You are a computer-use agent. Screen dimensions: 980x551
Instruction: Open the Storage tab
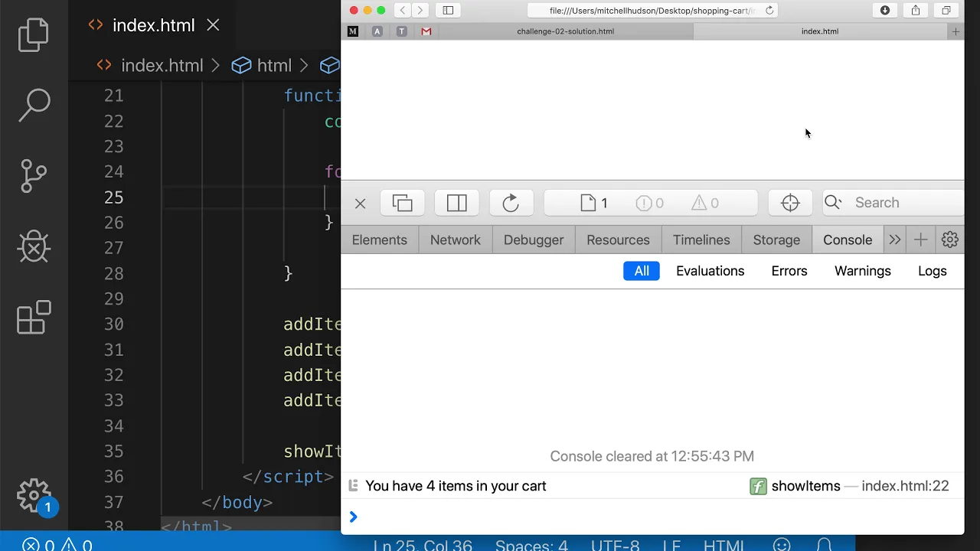(776, 240)
